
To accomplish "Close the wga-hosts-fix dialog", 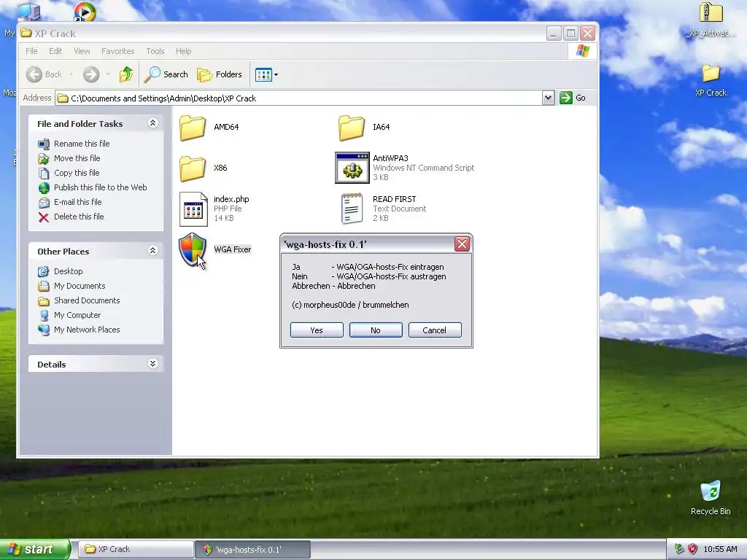I will [462, 244].
